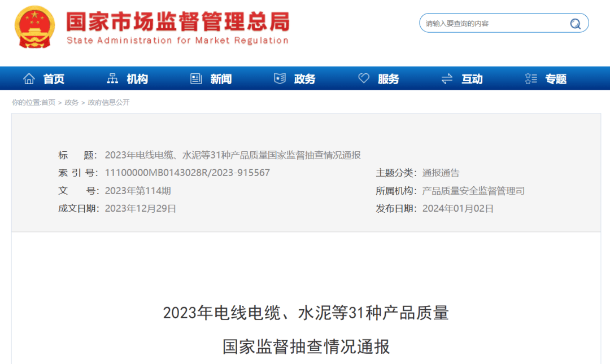Go to 首页 in the breadcrumb
Image resolution: width=610 pixels, height=364 pixels.
click(x=48, y=102)
